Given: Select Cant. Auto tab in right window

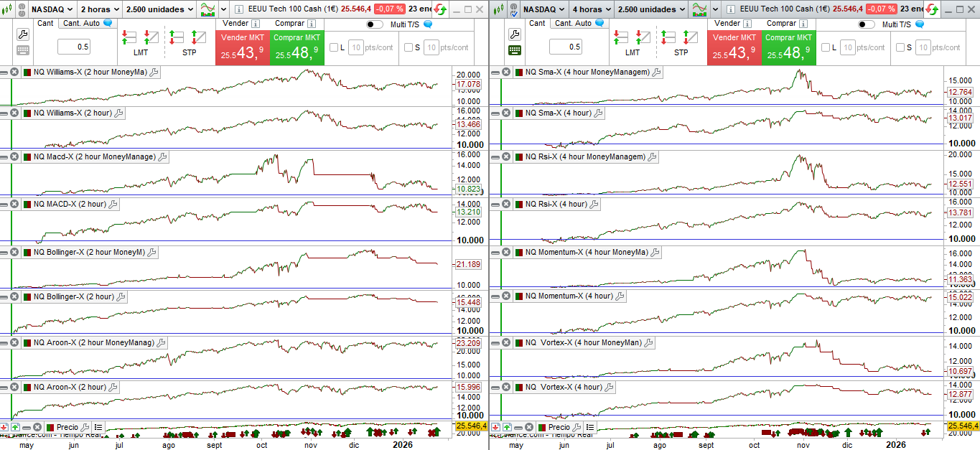Looking at the screenshot, I should (579, 23).
